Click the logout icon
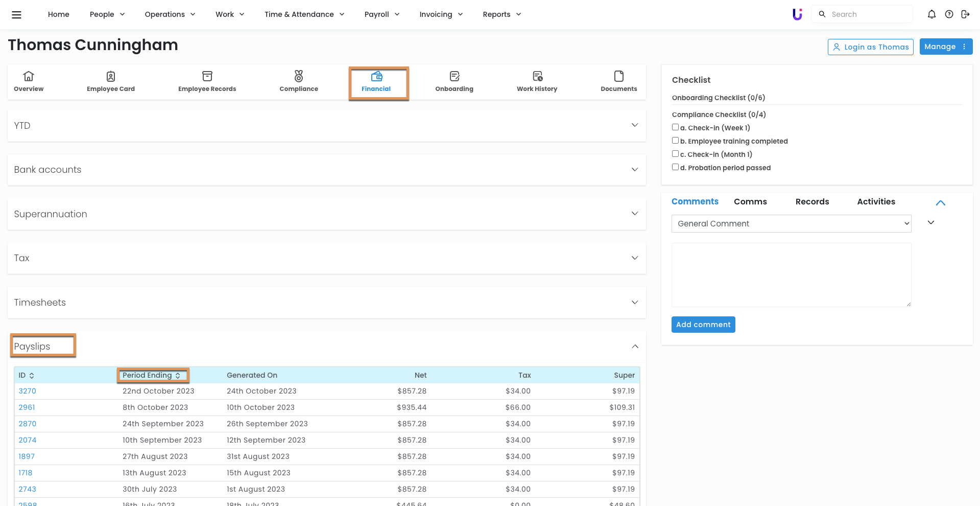Screen dimensions: 980x506 point(965,14)
